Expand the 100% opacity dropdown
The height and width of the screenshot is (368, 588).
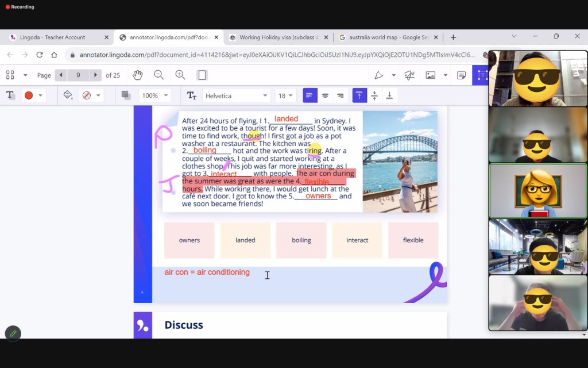tap(155, 95)
